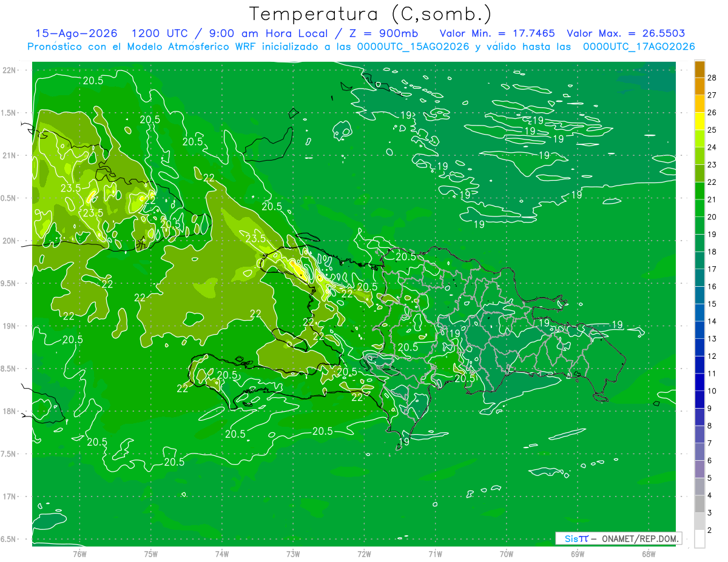Click the "Valor Max. = 26.5503" readout

626,33
